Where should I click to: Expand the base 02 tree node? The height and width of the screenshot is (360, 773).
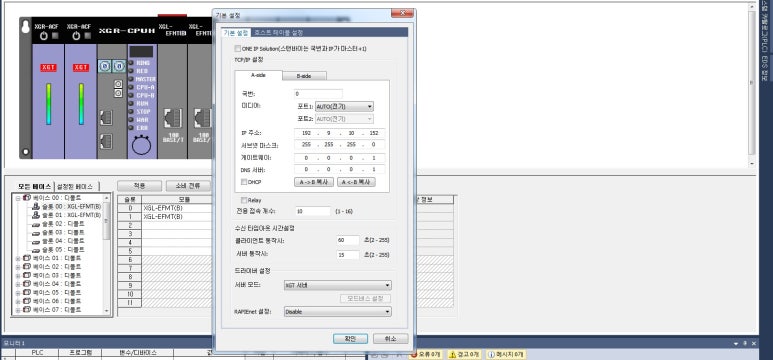pos(18,267)
